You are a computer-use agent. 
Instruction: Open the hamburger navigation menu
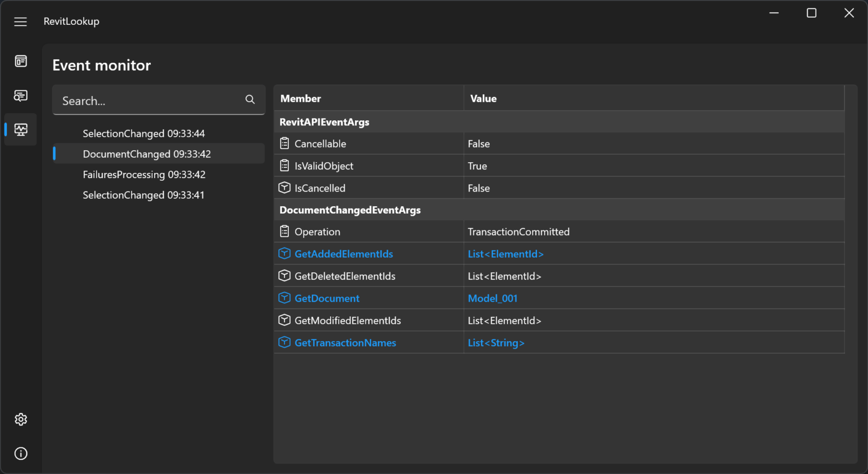pyautogui.click(x=20, y=21)
